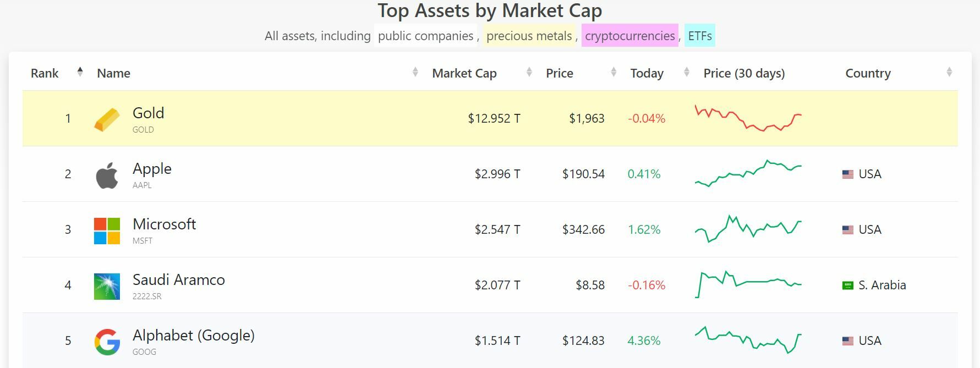Screen dimensions: 980x368
Task: Click the Gold bar icon
Action: (x=107, y=119)
